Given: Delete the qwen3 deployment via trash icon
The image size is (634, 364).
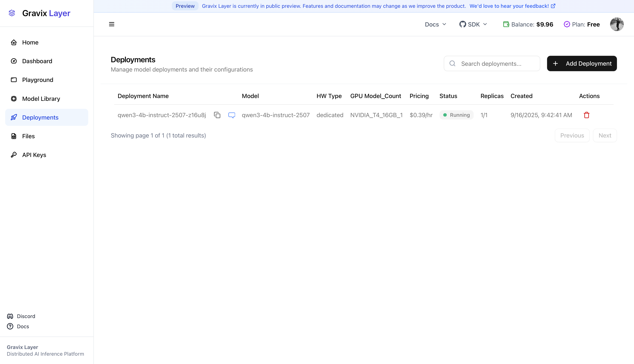Looking at the screenshot, I should tap(587, 115).
